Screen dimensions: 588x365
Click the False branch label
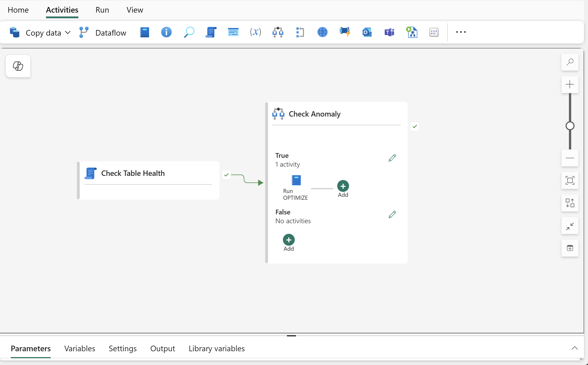283,212
